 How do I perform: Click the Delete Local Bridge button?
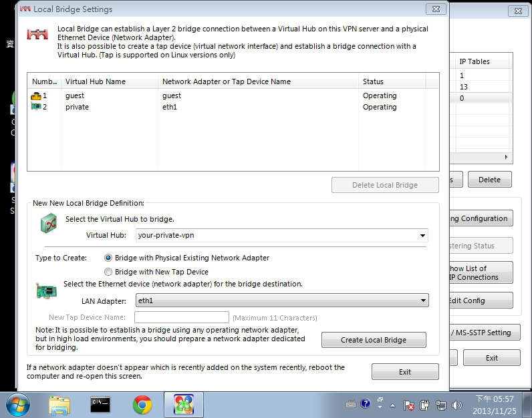385,185
